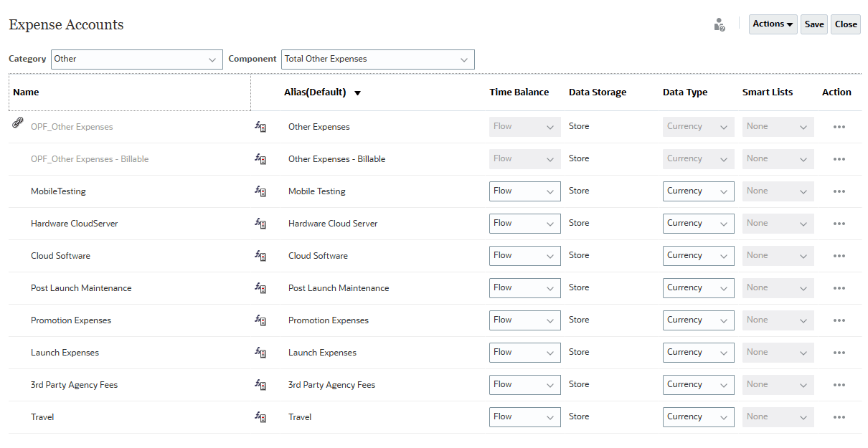
Task: Open formula icon for MobileTesting row
Action: click(x=260, y=191)
